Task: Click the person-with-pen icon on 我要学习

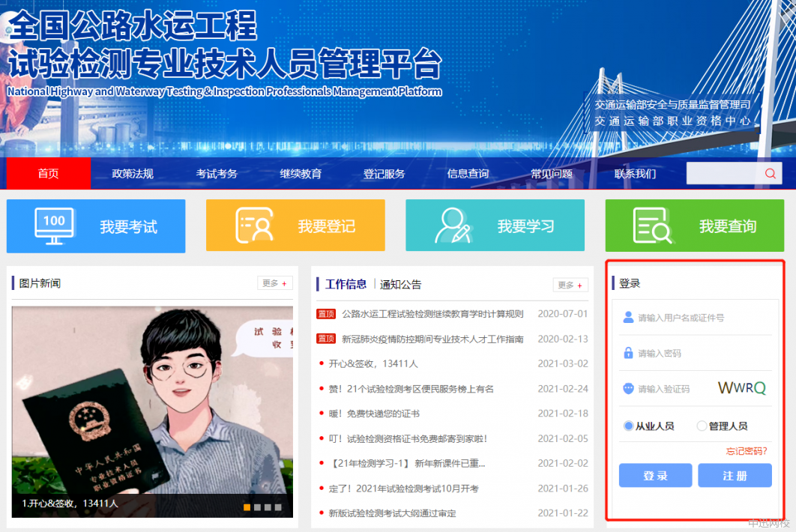Action: pyautogui.click(x=453, y=226)
